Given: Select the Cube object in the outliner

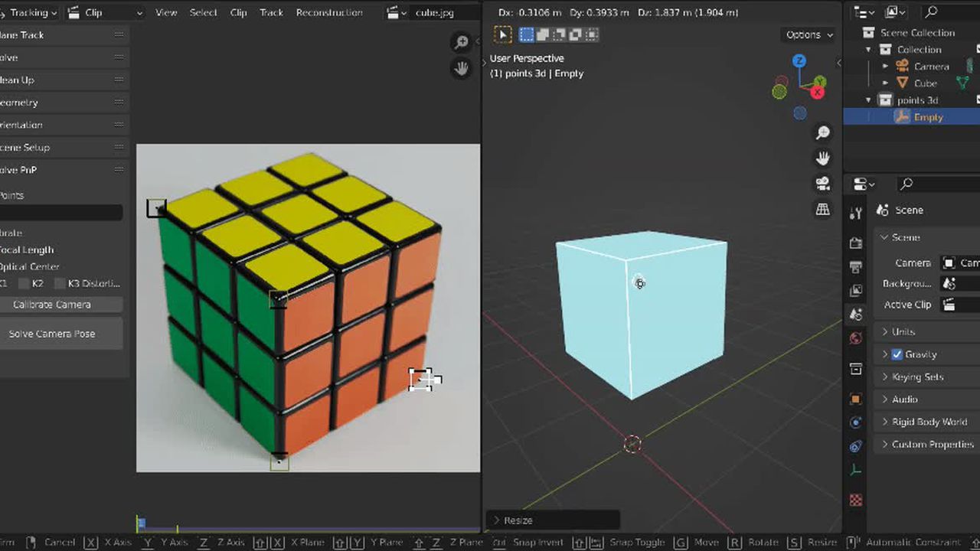Looking at the screenshot, I should (925, 83).
